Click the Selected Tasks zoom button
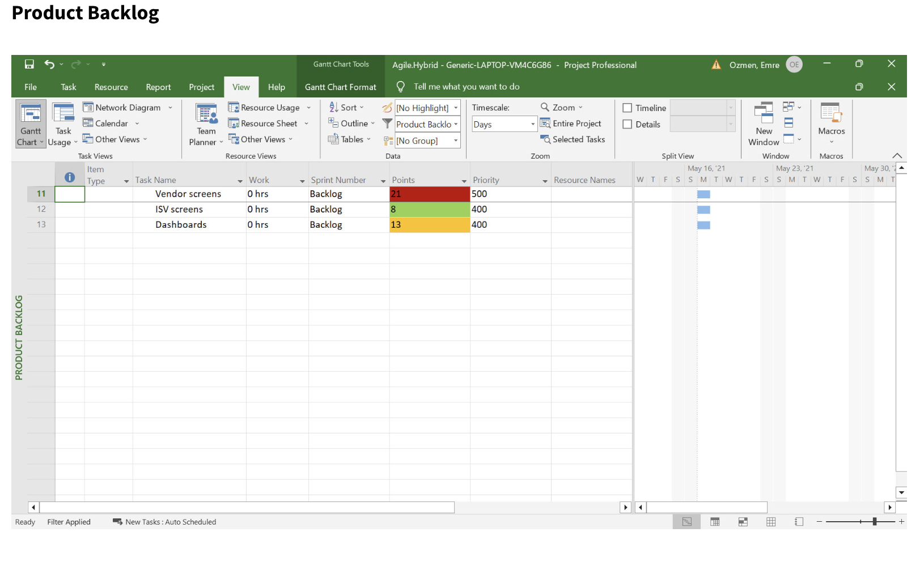 coord(574,139)
